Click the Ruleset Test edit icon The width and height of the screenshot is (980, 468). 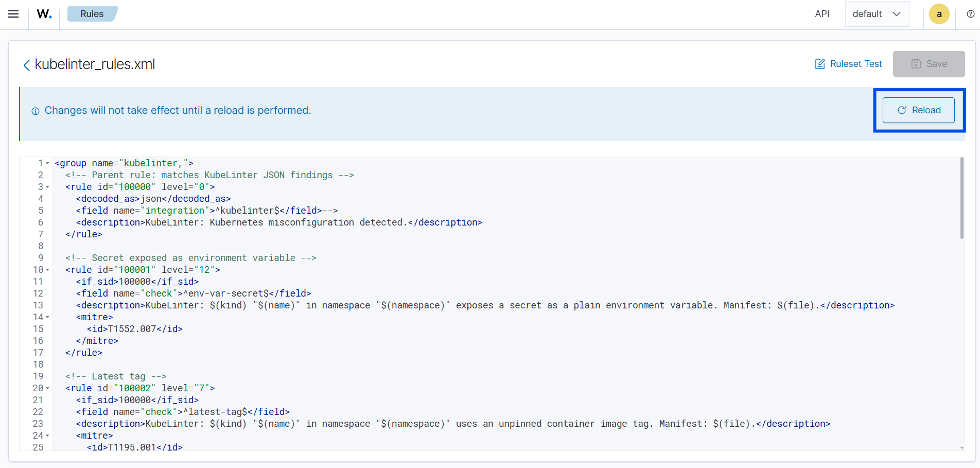[820, 64]
